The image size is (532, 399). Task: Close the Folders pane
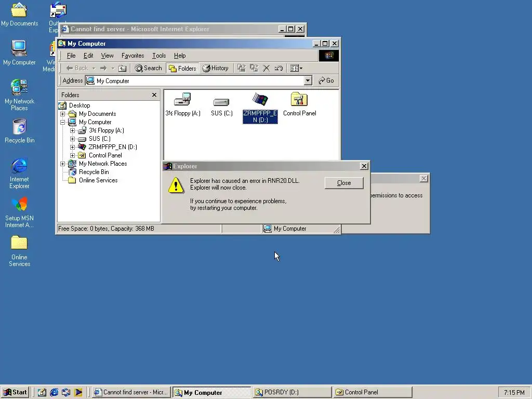click(154, 95)
